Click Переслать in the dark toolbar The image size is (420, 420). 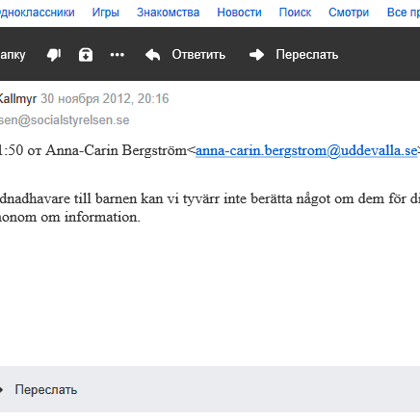[x=307, y=55]
